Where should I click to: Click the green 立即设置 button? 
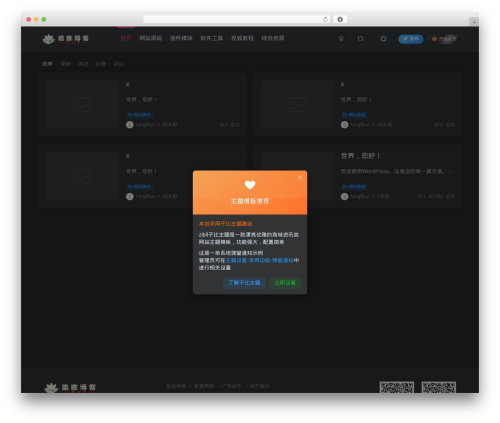(285, 283)
